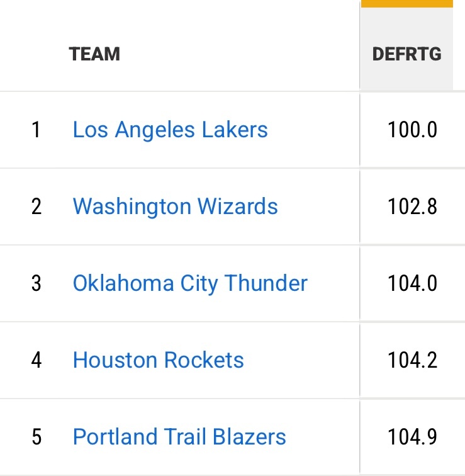Select the 104.2 defensive rating cell
465x476 pixels.
(412, 361)
